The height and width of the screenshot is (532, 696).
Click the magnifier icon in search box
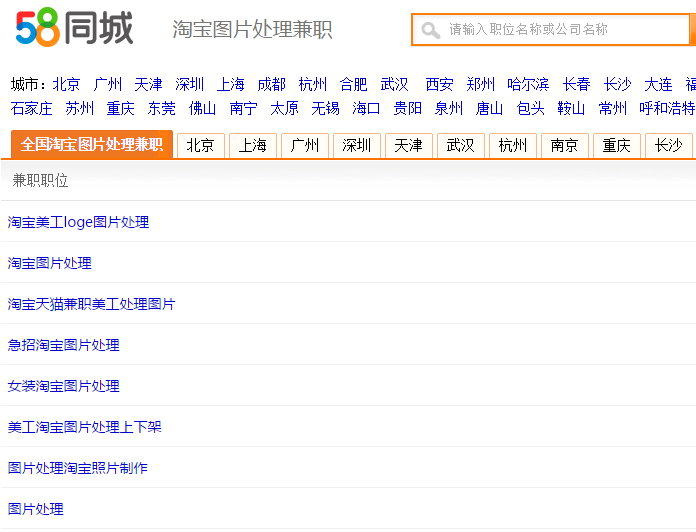[x=431, y=30]
